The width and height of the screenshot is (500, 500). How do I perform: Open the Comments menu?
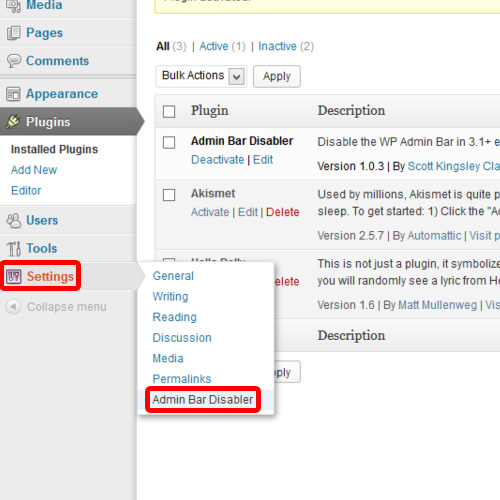point(58,61)
